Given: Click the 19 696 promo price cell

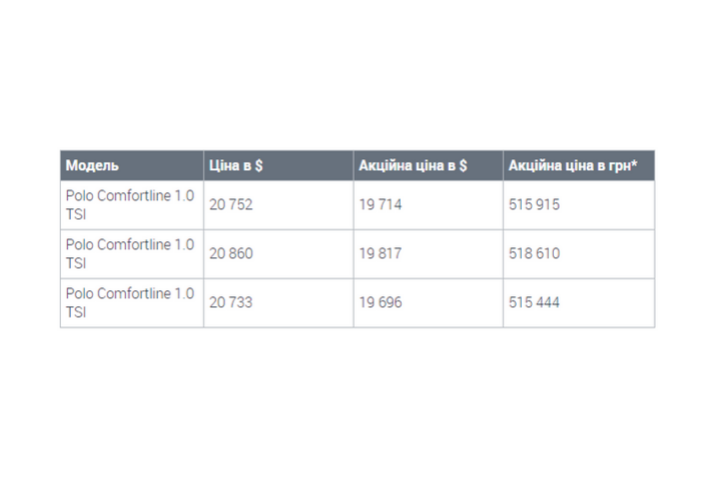Looking at the screenshot, I should tap(428, 303).
